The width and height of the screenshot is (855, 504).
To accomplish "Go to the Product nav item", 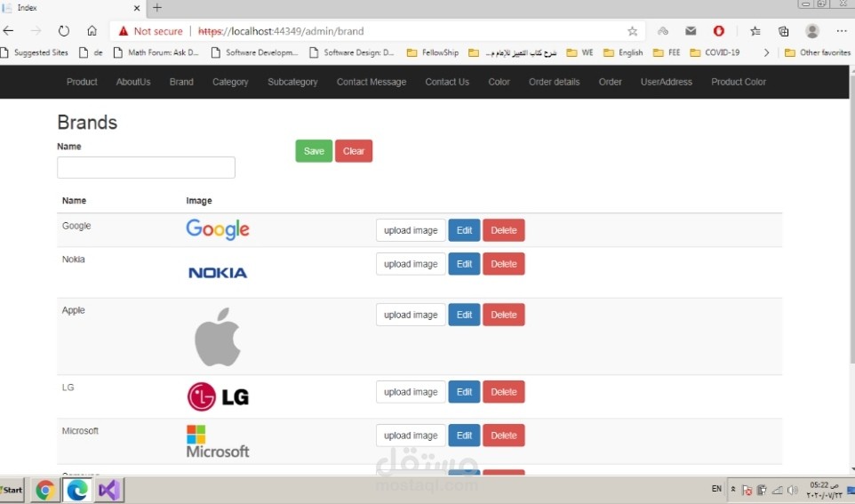I will coord(82,82).
